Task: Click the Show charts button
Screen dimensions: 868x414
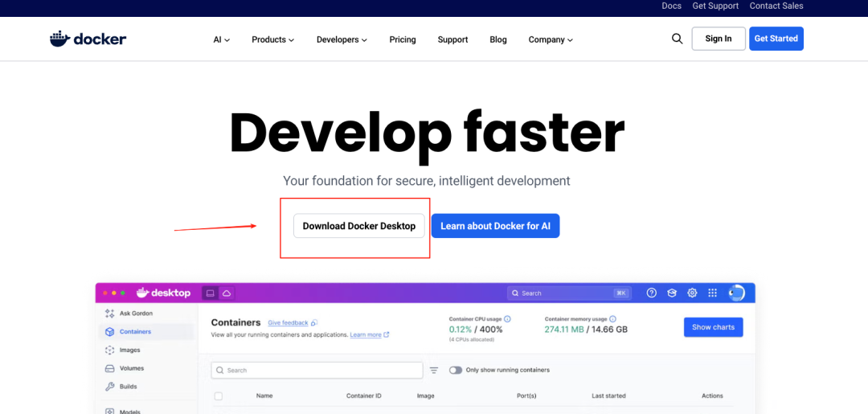Action: click(x=713, y=327)
